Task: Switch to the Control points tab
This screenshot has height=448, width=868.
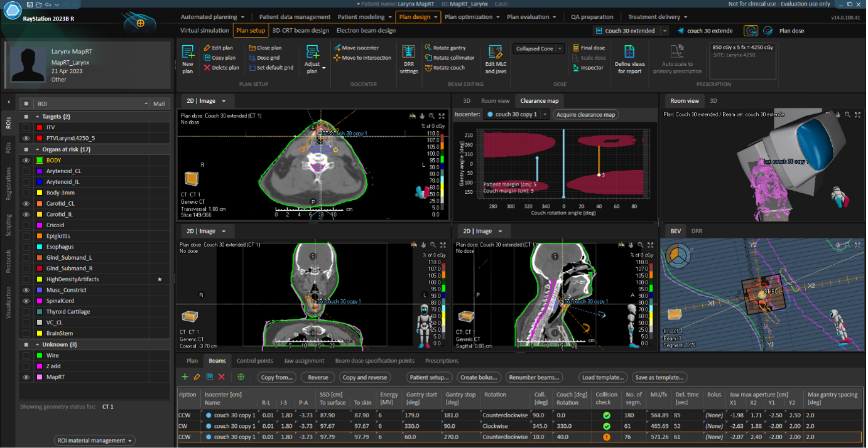Action: coord(254,361)
